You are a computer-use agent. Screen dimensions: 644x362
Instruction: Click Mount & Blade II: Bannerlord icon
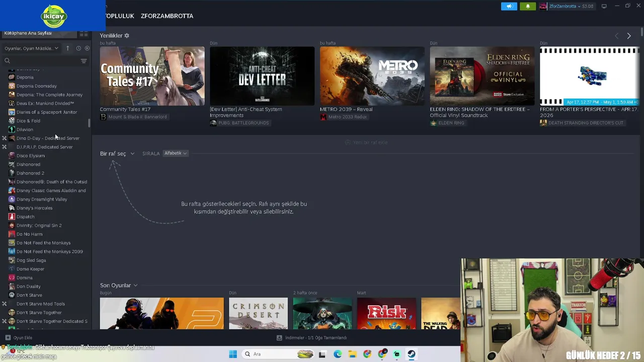(103, 117)
